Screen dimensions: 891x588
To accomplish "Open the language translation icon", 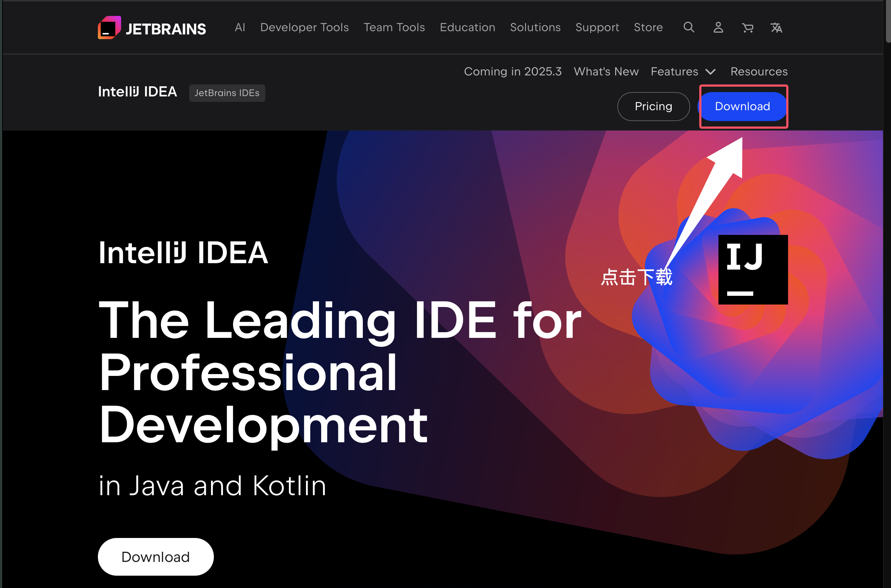I will 776,28.
